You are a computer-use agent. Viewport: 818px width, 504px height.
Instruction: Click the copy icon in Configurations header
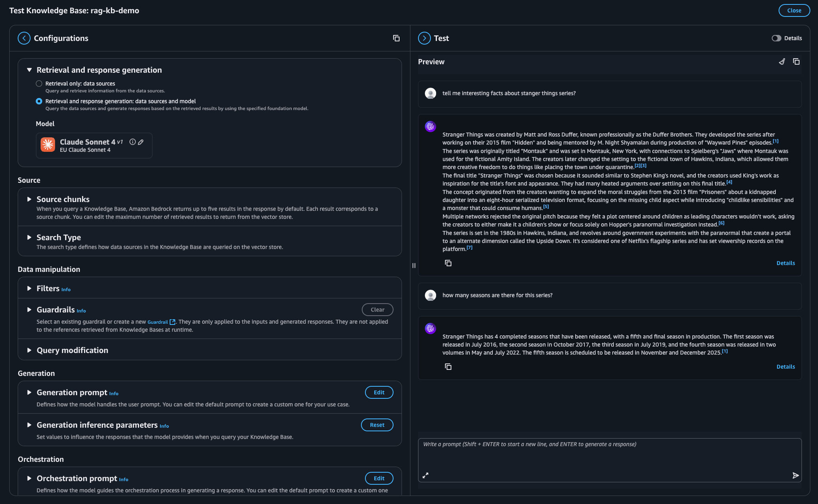tap(396, 38)
